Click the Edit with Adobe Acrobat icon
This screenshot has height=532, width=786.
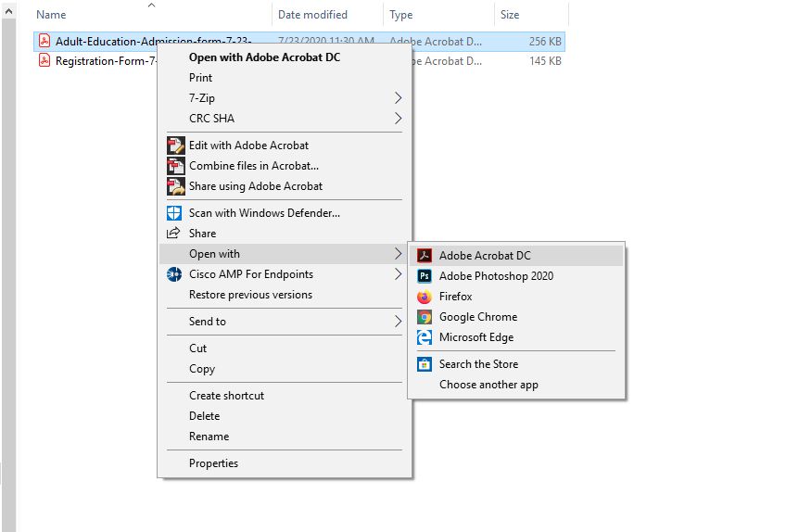coord(175,146)
